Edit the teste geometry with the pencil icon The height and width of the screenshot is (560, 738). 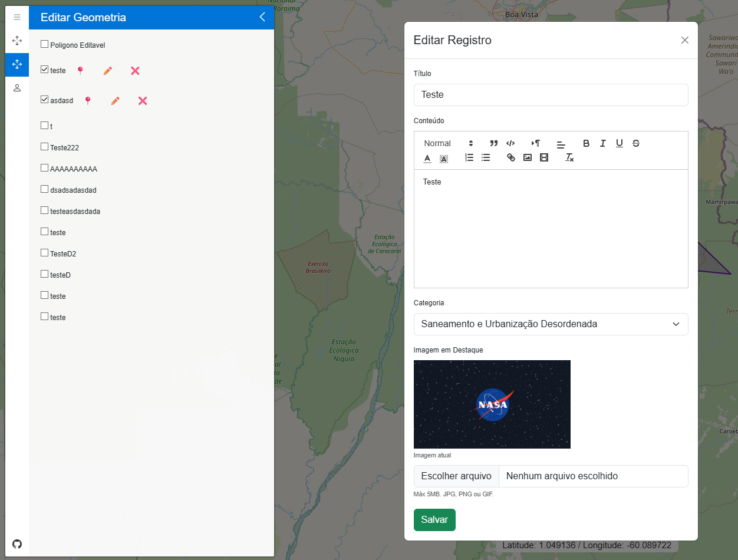pos(107,71)
